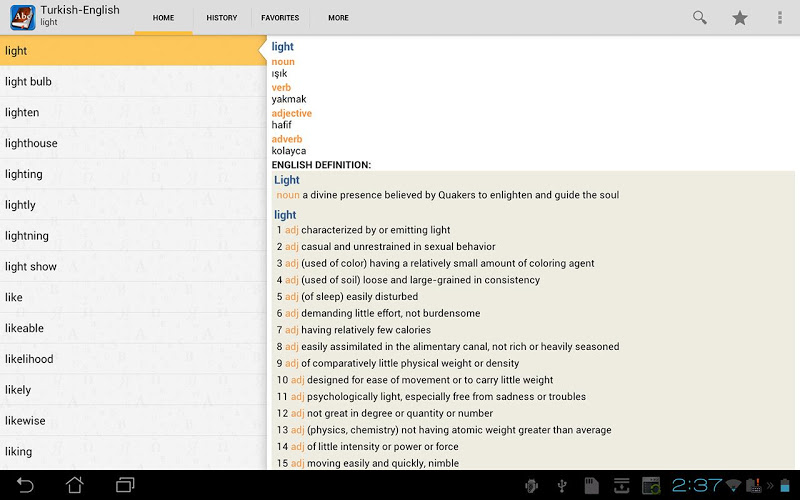Tap the star favorite icon
The image size is (800, 500).
coord(740,18)
